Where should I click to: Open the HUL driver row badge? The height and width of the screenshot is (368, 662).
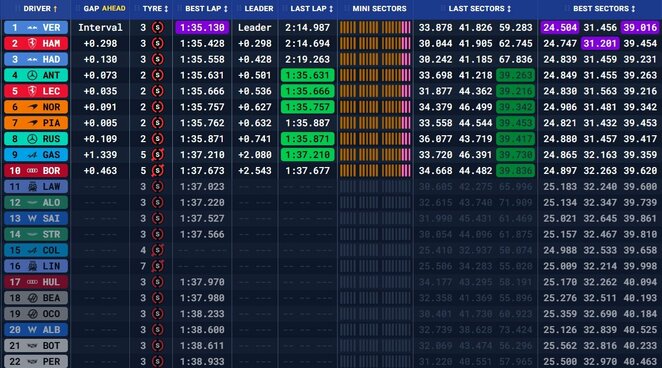pos(36,282)
